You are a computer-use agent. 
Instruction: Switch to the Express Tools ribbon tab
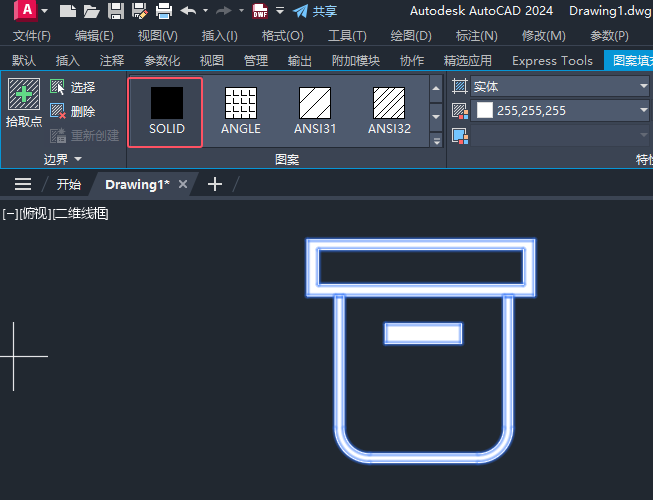[x=552, y=61]
